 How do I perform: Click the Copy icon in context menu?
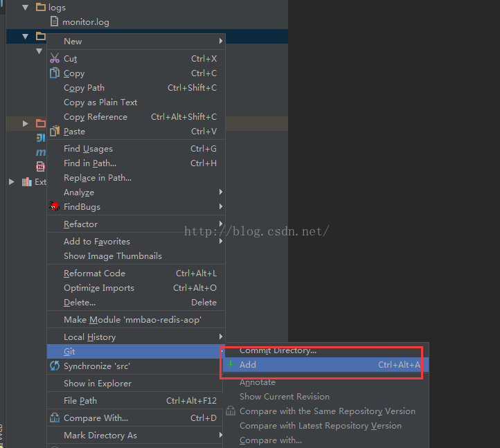55,73
